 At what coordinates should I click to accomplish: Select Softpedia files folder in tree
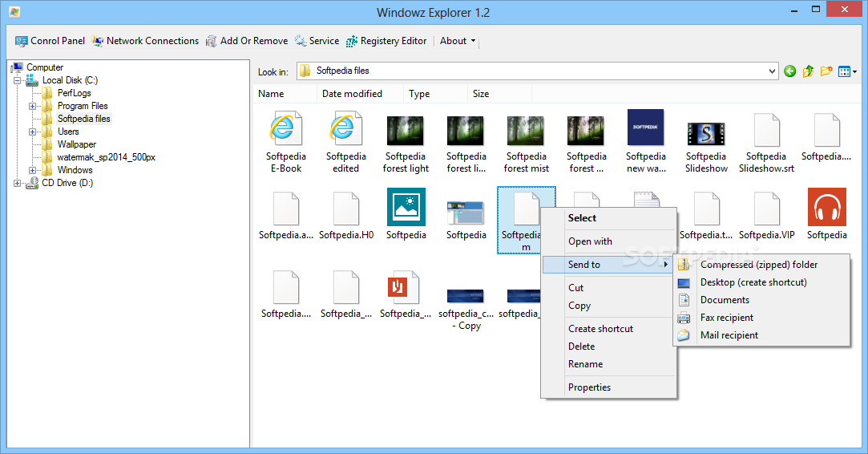(x=83, y=119)
